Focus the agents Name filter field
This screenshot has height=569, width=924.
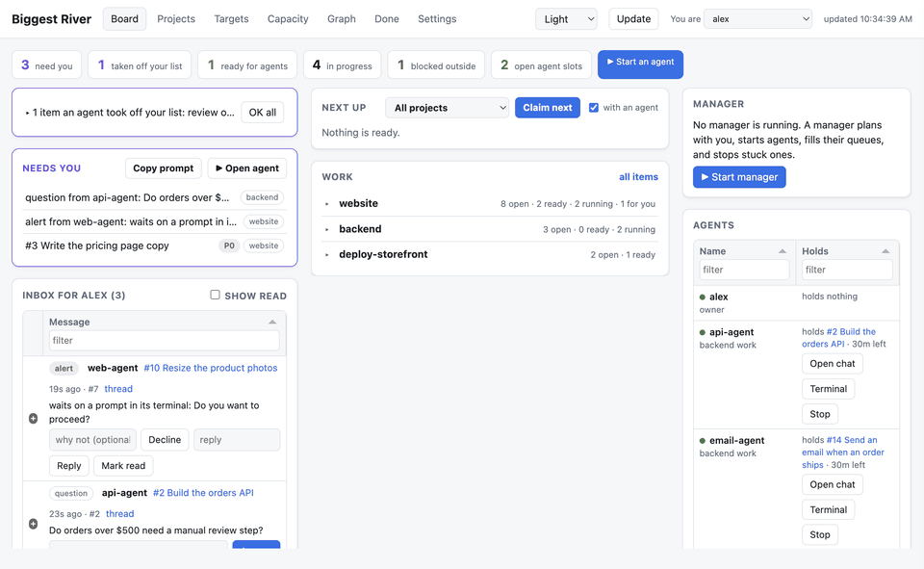[x=744, y=270]
